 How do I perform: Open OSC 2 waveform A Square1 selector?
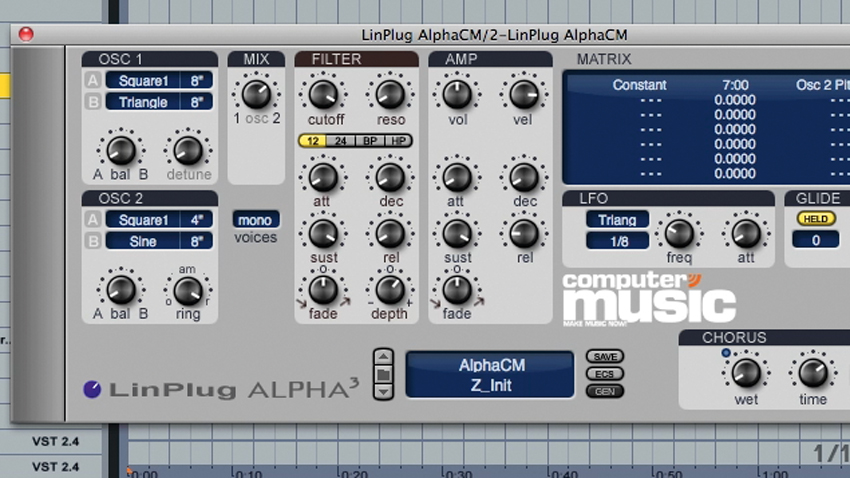tap(143, 220)
